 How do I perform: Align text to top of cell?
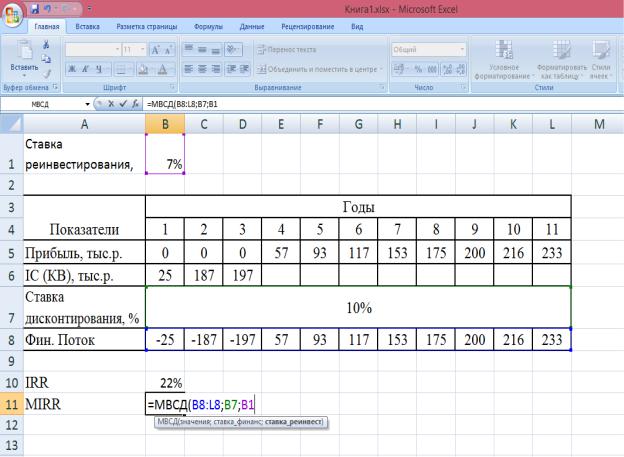(189, 49)
